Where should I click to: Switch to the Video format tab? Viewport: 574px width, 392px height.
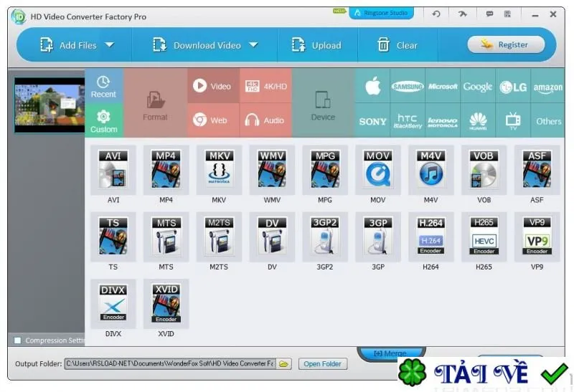pos(213,86)
